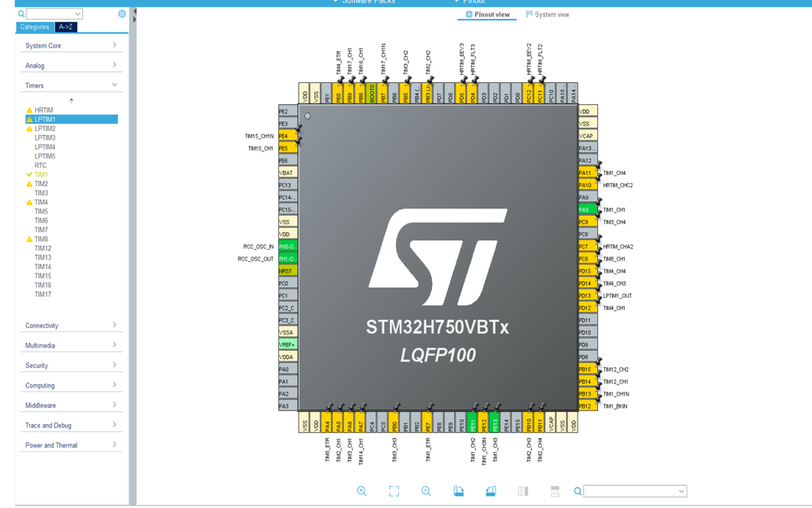
Task: Select TIM2 in the timers list
Action: pyautogui.click(x=41, y=183)
